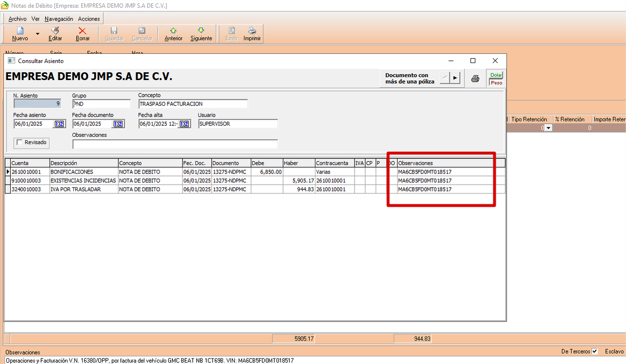Open the Fecha documento calendar picker

click(x=118, y=124)
